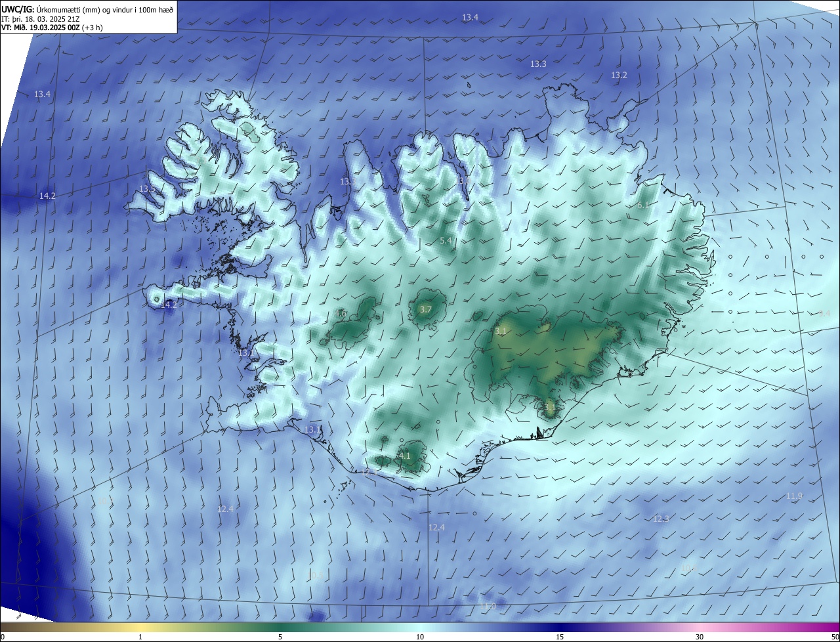Click the 14.2 value at Snæfellsnes peninsula tip
840x642 pixels.
169,305
